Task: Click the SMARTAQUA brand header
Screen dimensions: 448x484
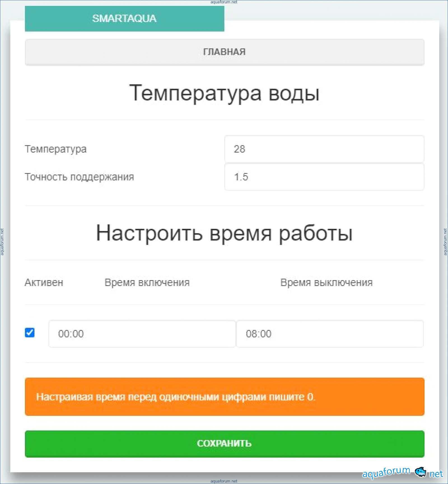Action: (x=124, y=18)
